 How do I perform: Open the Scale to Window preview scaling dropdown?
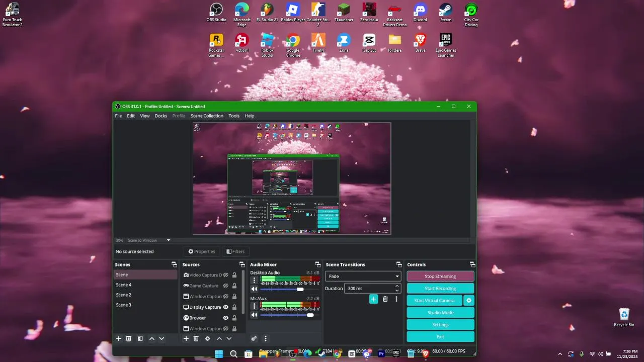pyautogui.click(x=149, y=240)
